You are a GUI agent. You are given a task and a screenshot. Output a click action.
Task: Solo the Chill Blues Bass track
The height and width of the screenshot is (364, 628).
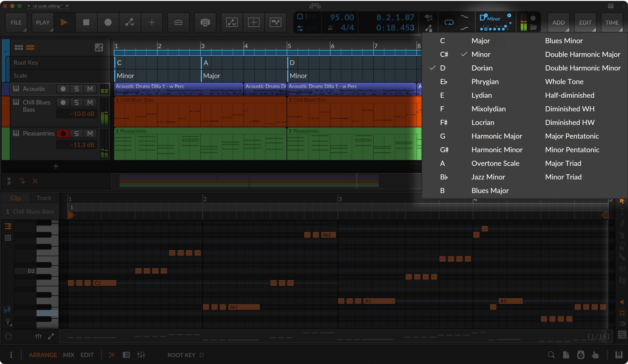pos(77,102)
